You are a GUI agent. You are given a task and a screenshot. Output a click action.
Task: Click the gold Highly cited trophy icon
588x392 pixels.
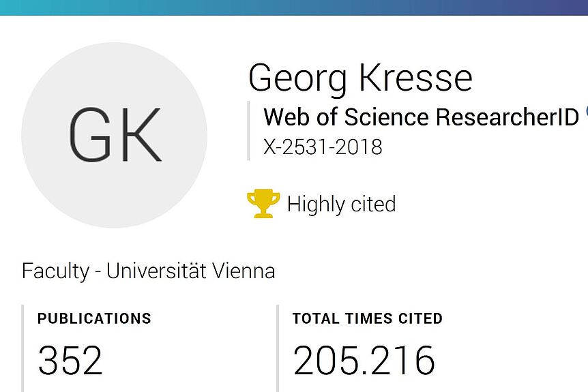(263, 203)
